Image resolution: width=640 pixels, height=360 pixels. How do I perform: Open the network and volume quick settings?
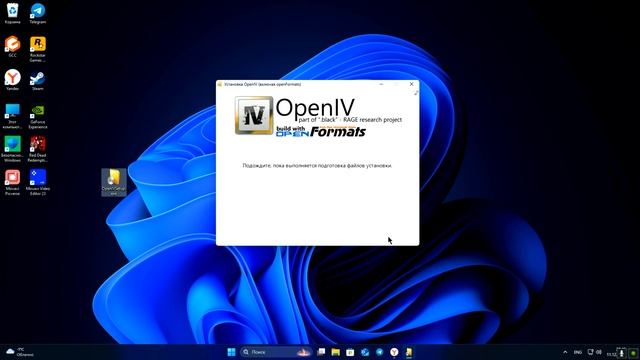(595, 352)
